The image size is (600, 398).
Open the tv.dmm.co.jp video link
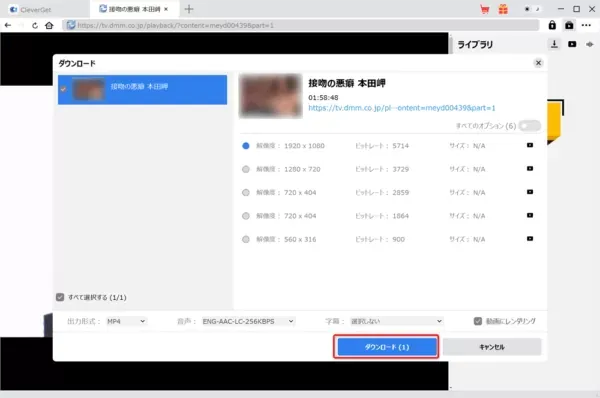(402, 108)
